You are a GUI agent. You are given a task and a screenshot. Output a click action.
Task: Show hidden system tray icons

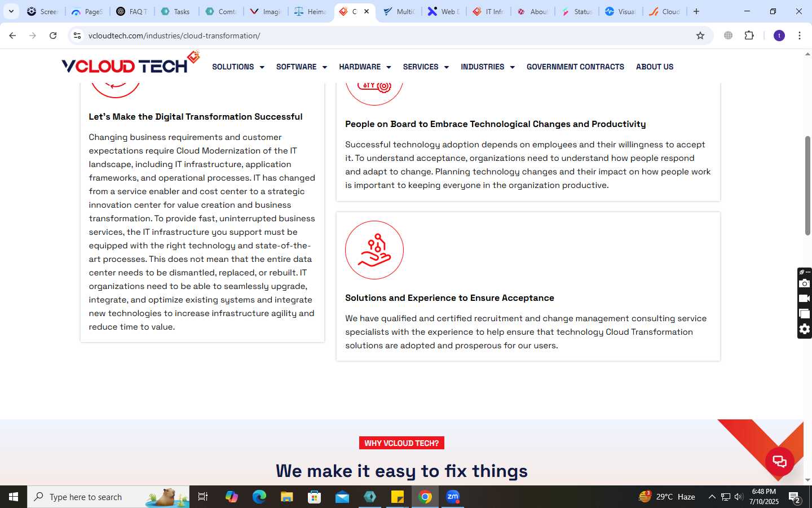point(712,497)
